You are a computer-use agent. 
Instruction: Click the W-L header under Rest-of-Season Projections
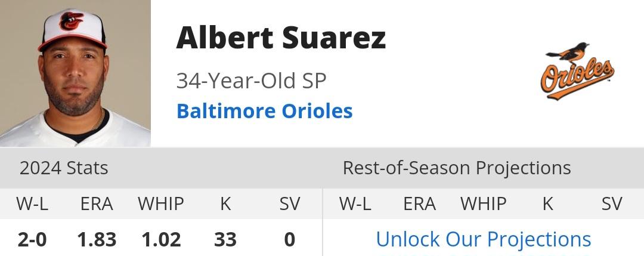coord(355,204)
